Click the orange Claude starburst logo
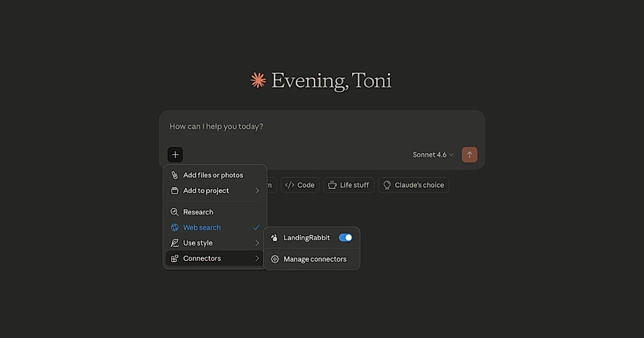 [x=258, y=80]
